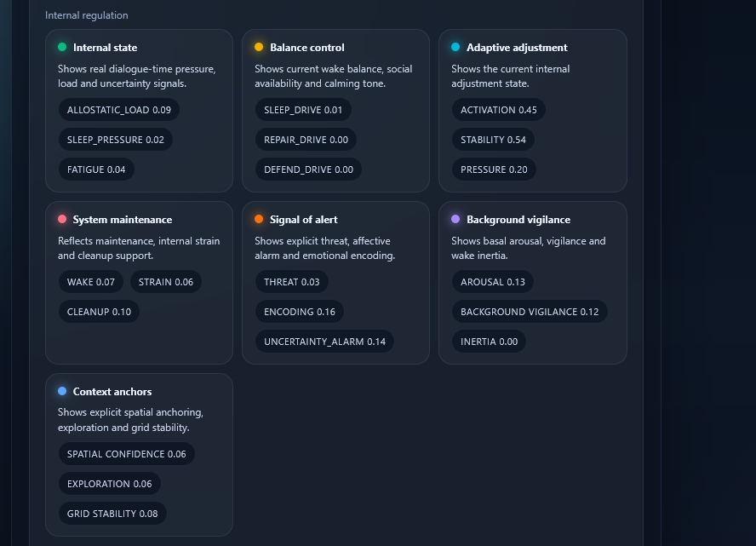Image resolution: width=756 pixels, height=546 pixels.
Task: Click the GRID STABILITY 0.08 chip
Action: click(112, 514)
